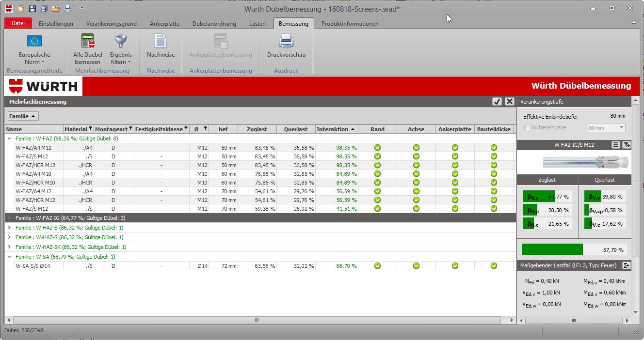This screenshot has width=644, height=340.
Task: Toggle the Nutzereingabe checkbox
Action: [x=528, y=127]
